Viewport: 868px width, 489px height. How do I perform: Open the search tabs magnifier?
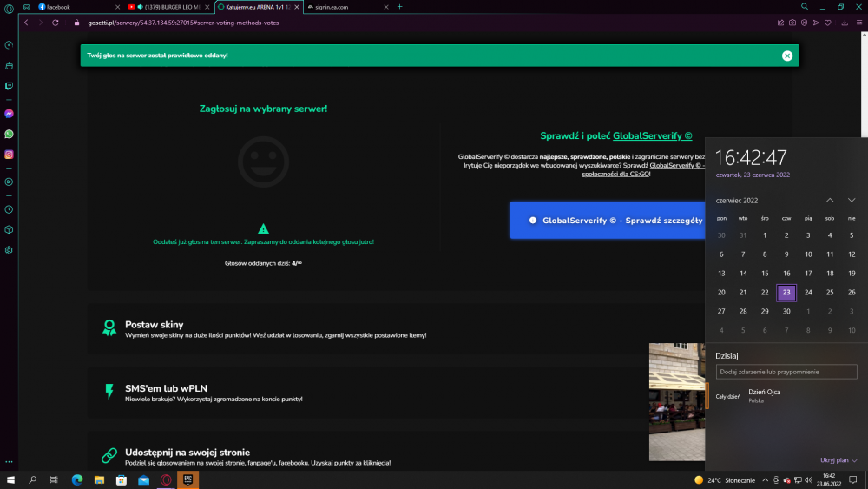805,7
